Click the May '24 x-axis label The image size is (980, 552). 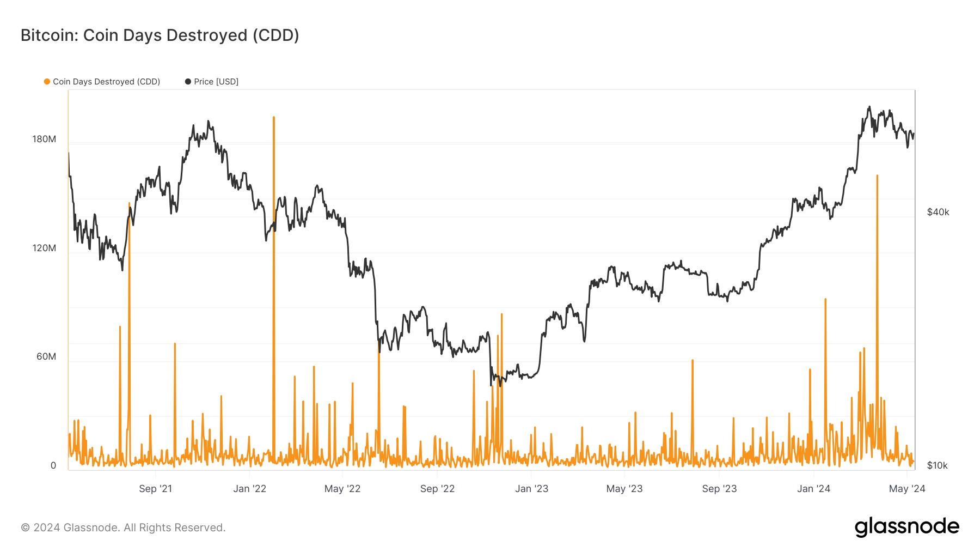(x=907, y=489)
